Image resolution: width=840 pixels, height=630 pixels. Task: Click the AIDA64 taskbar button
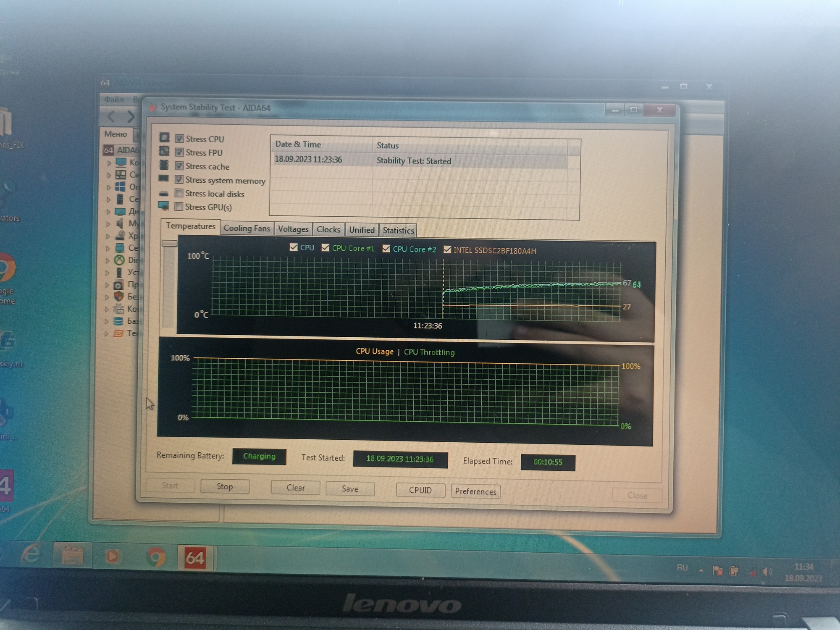coord(195,558)
